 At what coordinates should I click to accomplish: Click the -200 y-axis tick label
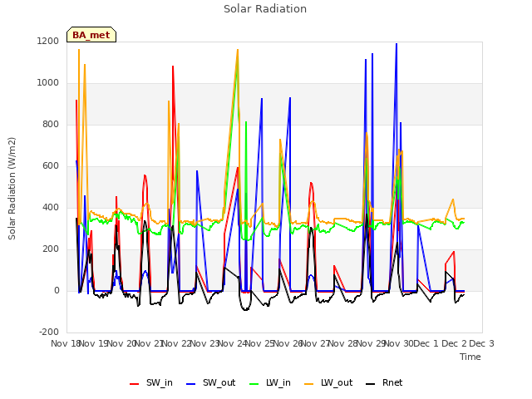(49, 332)
